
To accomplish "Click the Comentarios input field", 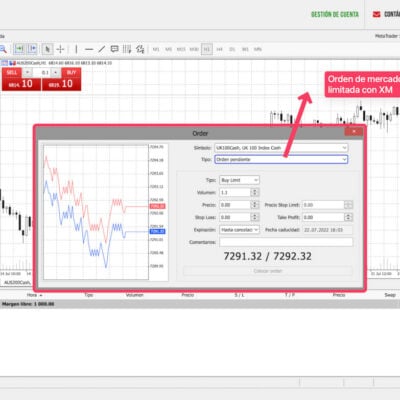I will coord(286,242).
